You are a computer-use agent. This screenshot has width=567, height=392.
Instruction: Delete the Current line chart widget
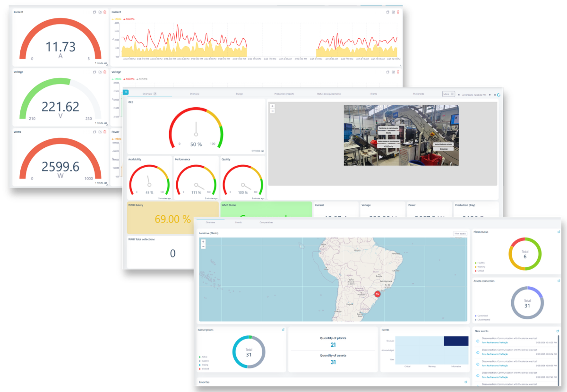(398, 12)
